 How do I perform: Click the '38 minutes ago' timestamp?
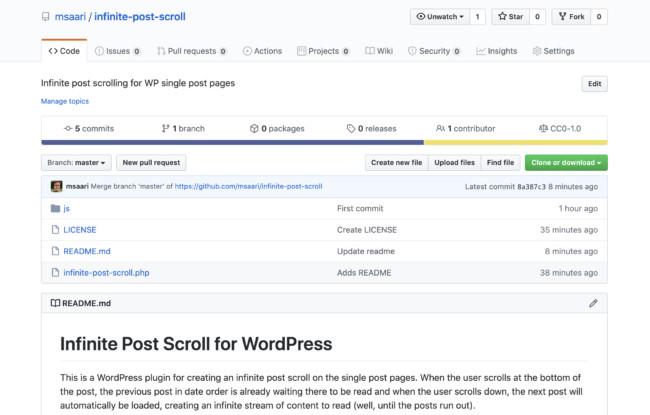coord(569,273)
